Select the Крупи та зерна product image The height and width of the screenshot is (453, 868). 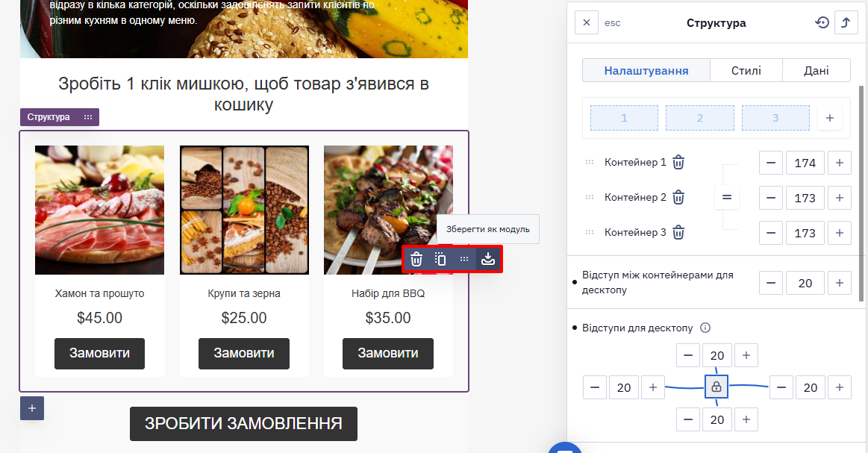click(244, 210)
